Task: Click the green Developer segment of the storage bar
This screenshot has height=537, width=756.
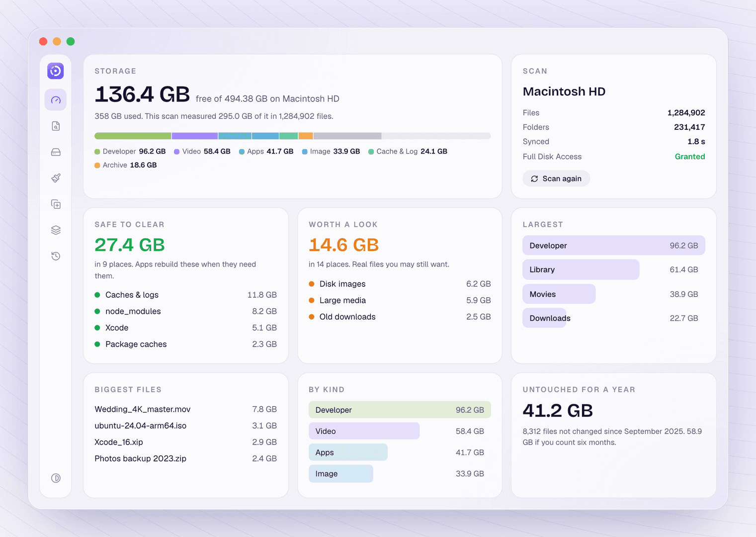Action: pyautogui.click(x=133, y=136)
